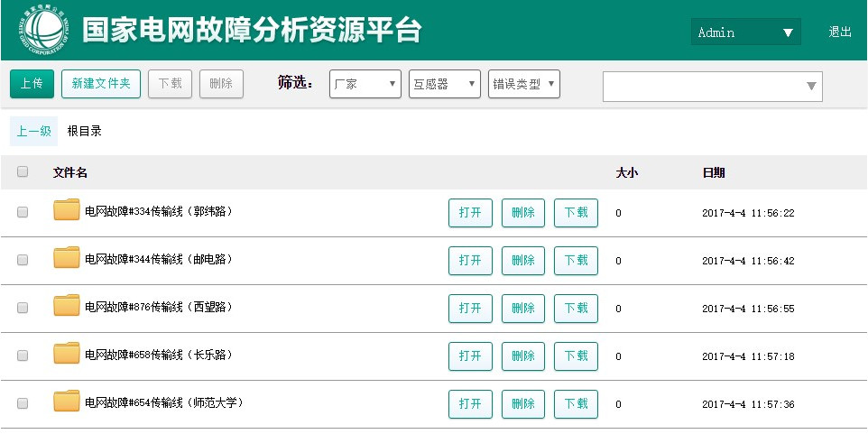The width and height of the screenshot is (868, 434).
Task: Click the 新建文件夹 button
Action: (101, 84)
